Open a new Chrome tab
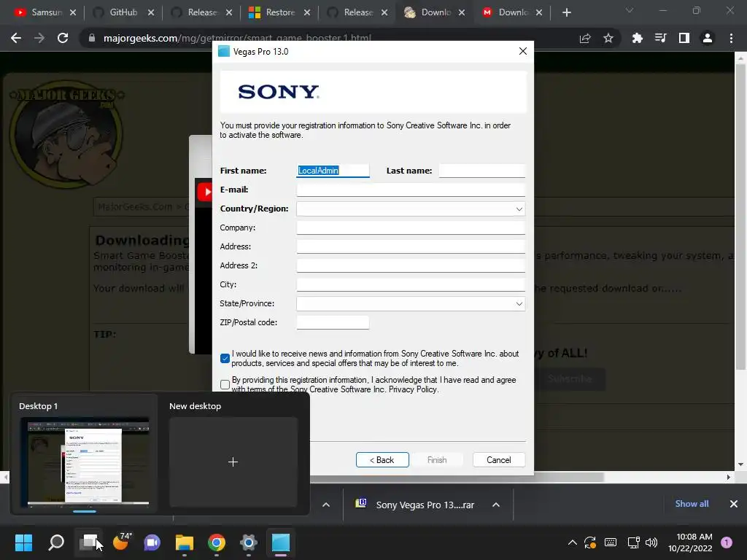Screen dimensions: 747x560 [x=566, y=12]
